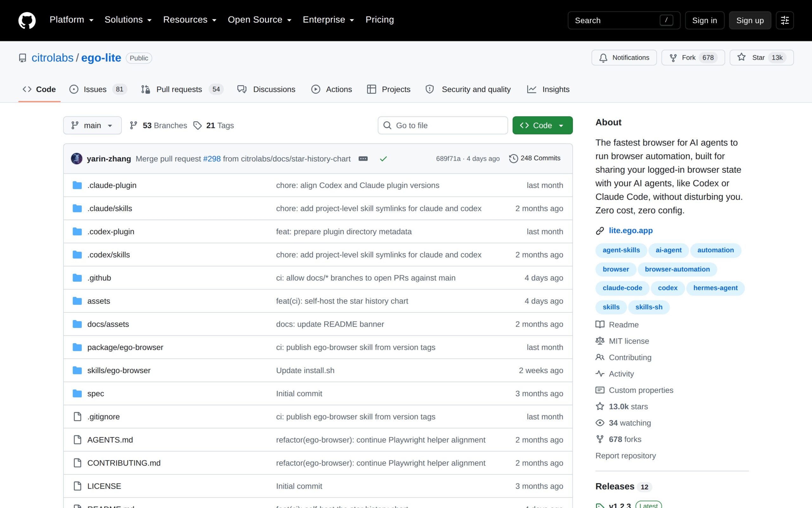
Task: Click the Custom properties icon
Action: point(600,390)
